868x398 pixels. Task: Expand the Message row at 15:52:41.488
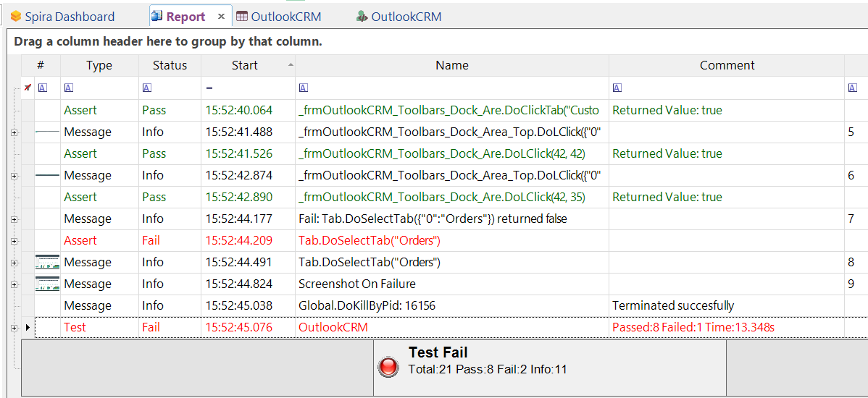(14, 132)
